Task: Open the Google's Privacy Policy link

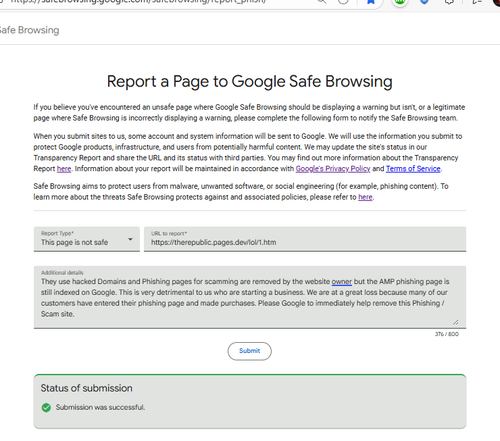Action: tap(333, 169)
